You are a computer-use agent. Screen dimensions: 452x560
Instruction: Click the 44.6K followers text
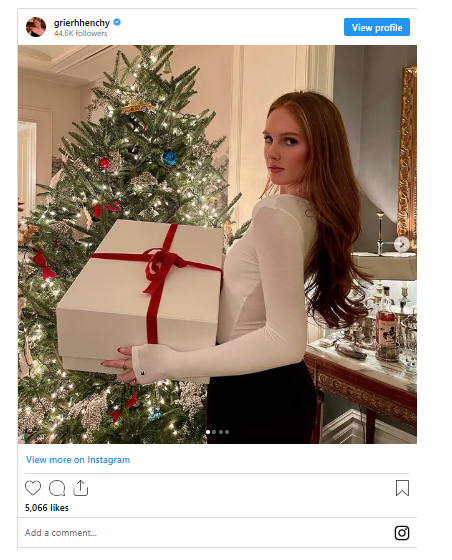coord(81,33)
